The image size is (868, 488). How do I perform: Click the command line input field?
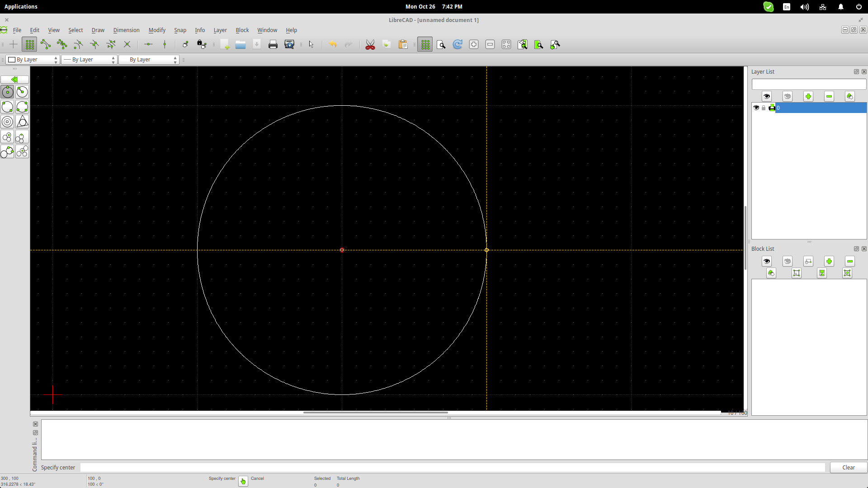(453, 467)
